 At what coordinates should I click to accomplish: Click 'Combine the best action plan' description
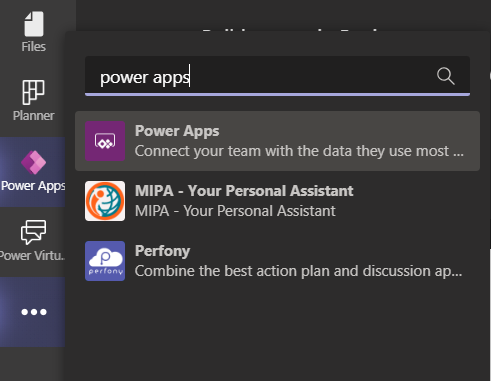298,271
